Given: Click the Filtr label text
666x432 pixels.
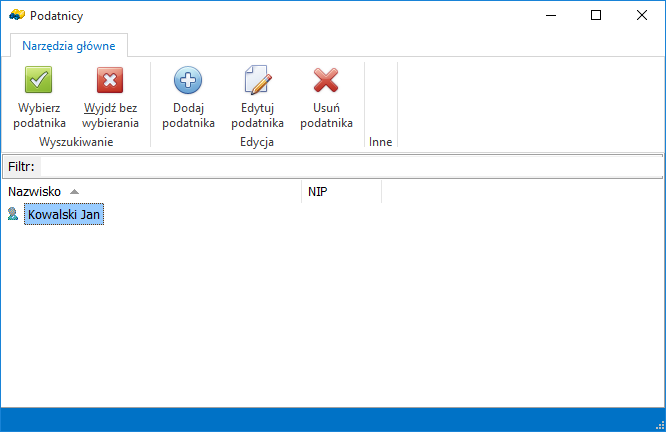Looking at the screenshot, I should pyautogui.click(x=21, y=165).
